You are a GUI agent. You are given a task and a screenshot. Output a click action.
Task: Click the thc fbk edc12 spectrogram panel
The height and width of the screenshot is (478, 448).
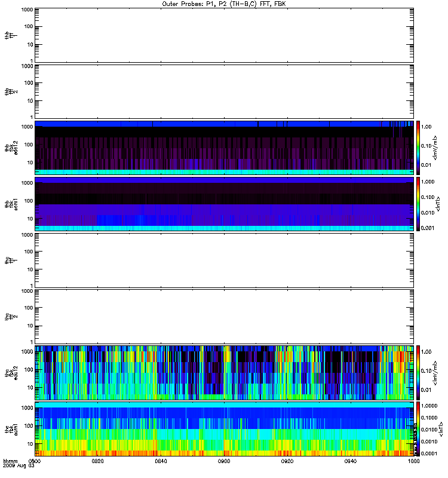click(x=224, y=373)
